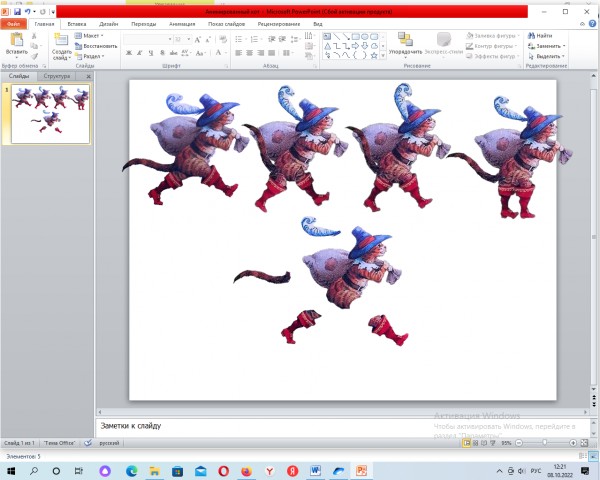Toggle underline Ч formatting
Screen dimensions: 600x480
pos(151,53)
